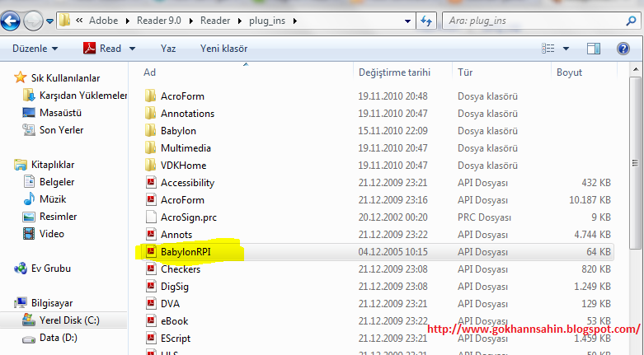
Task: Click the folder icon in address bar
Action: [x=64, y=20]
